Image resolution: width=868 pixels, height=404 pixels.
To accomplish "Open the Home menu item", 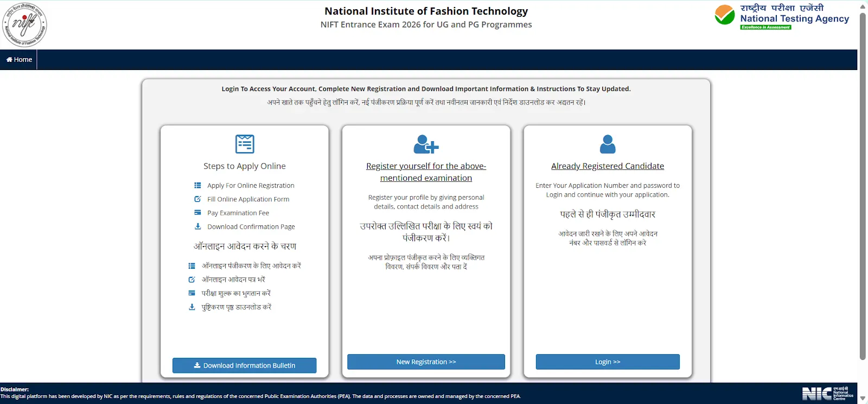I will click(x=19, y=60).
